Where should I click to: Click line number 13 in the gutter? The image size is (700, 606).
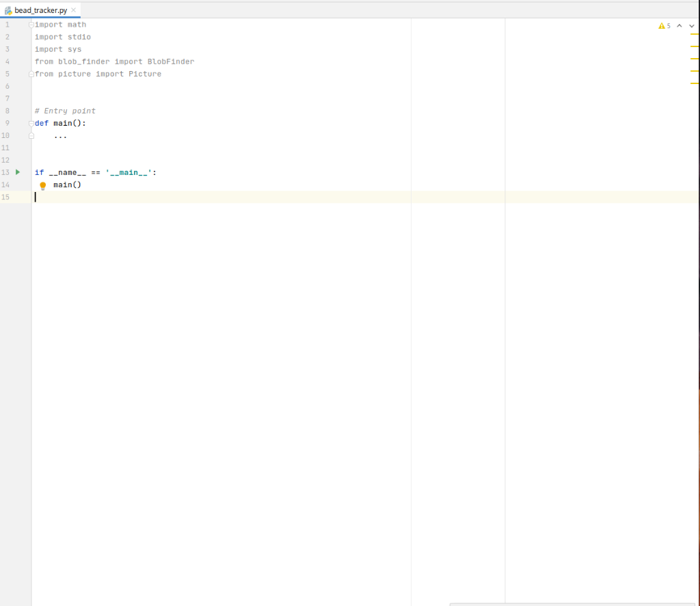[x=6, y=172]
